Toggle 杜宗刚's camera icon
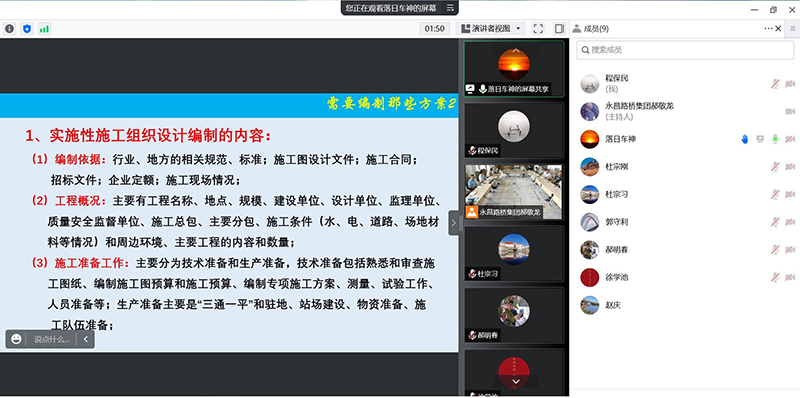The image size is (800, 398). (790, 166)
